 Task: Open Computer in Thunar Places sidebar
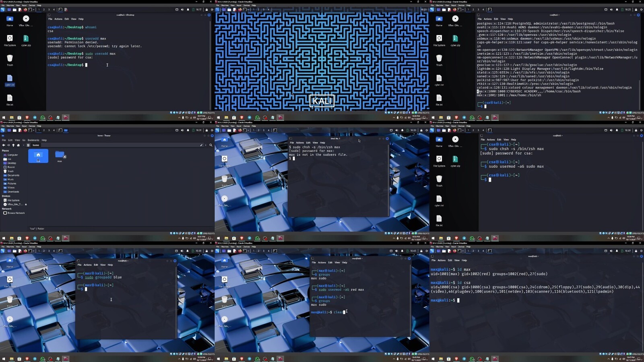(11, 155)
